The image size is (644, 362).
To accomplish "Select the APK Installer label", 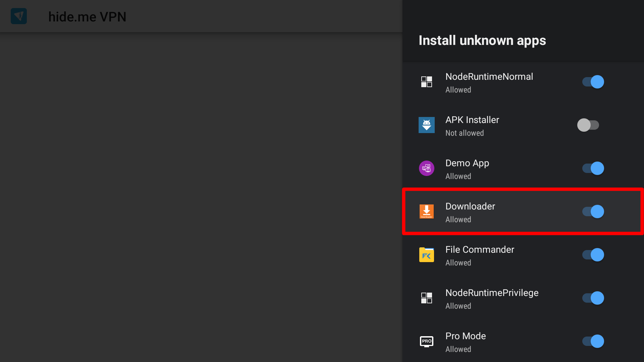I will [472, 120].
